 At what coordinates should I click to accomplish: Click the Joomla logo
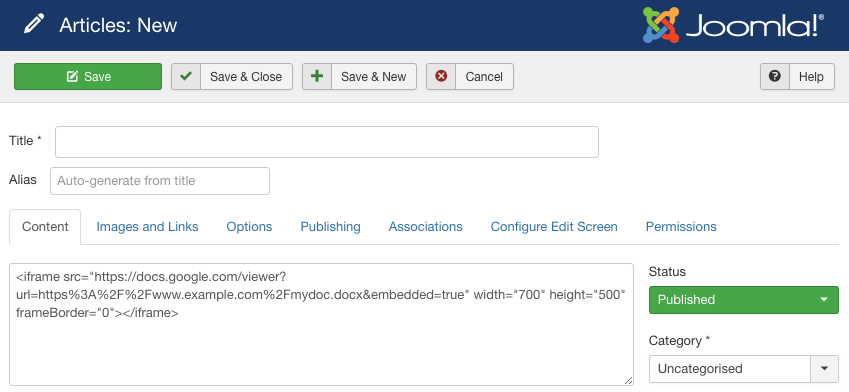(x=733, y=25)
